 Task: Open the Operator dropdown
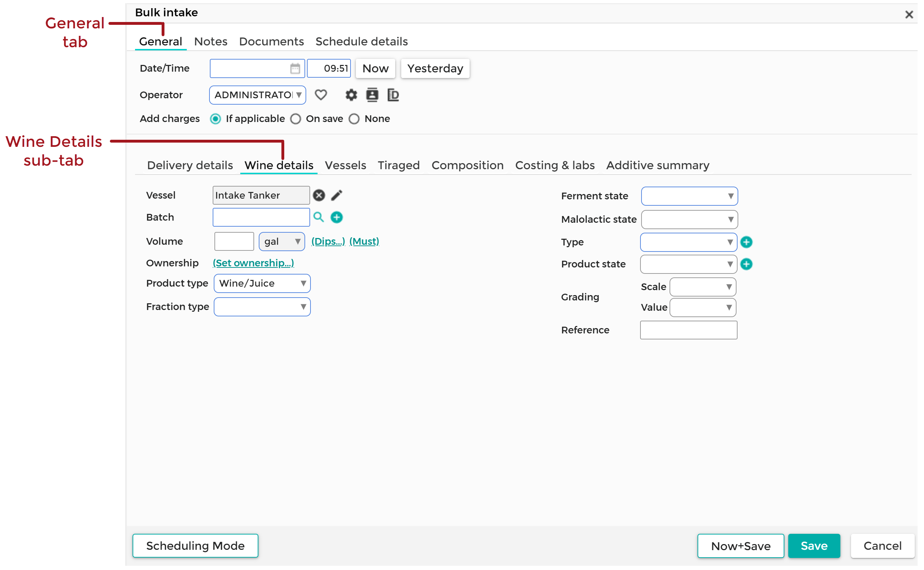point(258,95)
